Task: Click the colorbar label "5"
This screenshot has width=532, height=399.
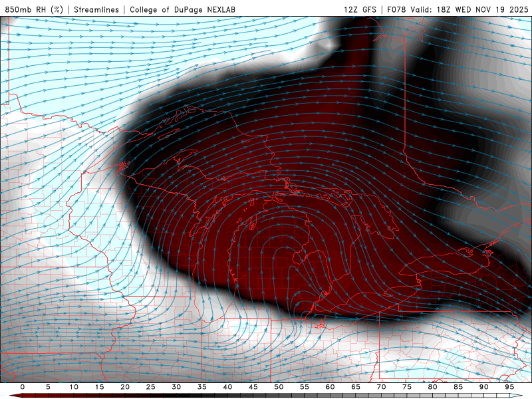Action: [x=48, y=387]
